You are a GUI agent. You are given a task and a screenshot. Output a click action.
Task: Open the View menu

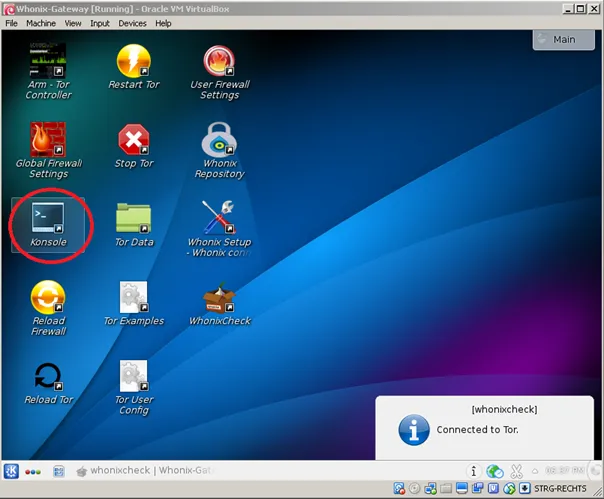73,24
